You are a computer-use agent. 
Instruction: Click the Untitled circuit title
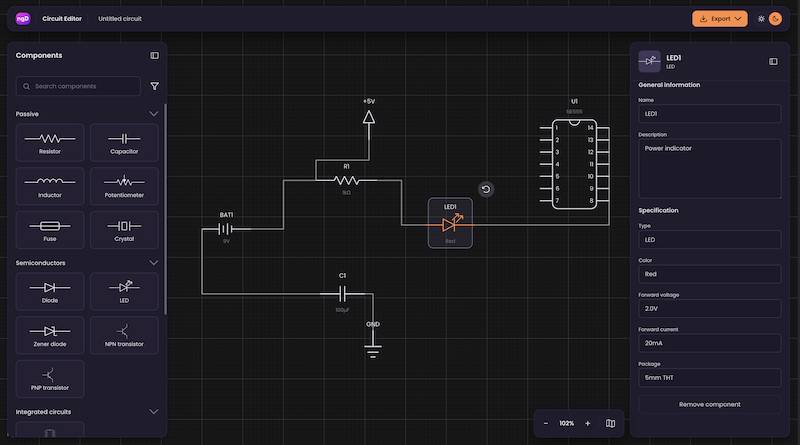tap(120, 19)
